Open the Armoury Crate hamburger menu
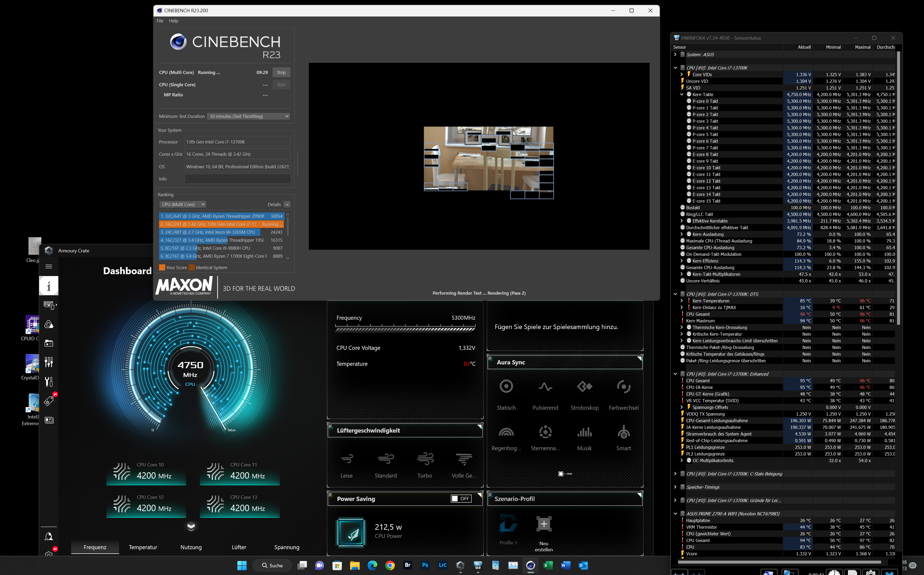The width and height of the screenshot is (924, 575). (49, 266)
